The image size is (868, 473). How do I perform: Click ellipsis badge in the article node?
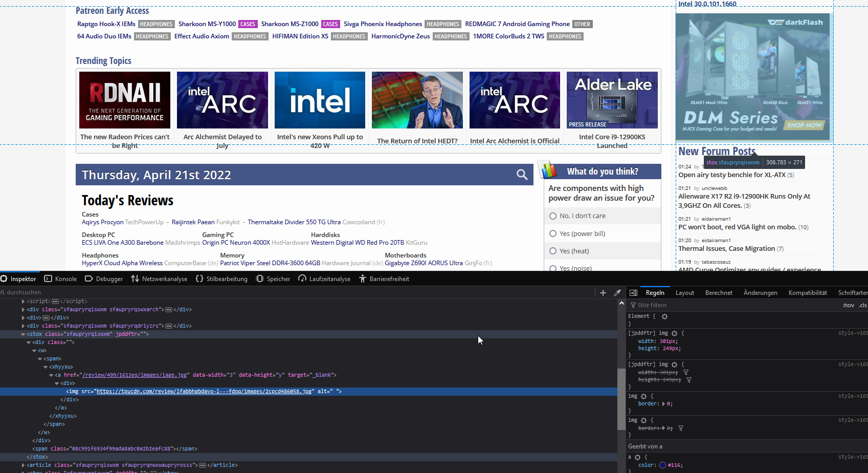203,465
